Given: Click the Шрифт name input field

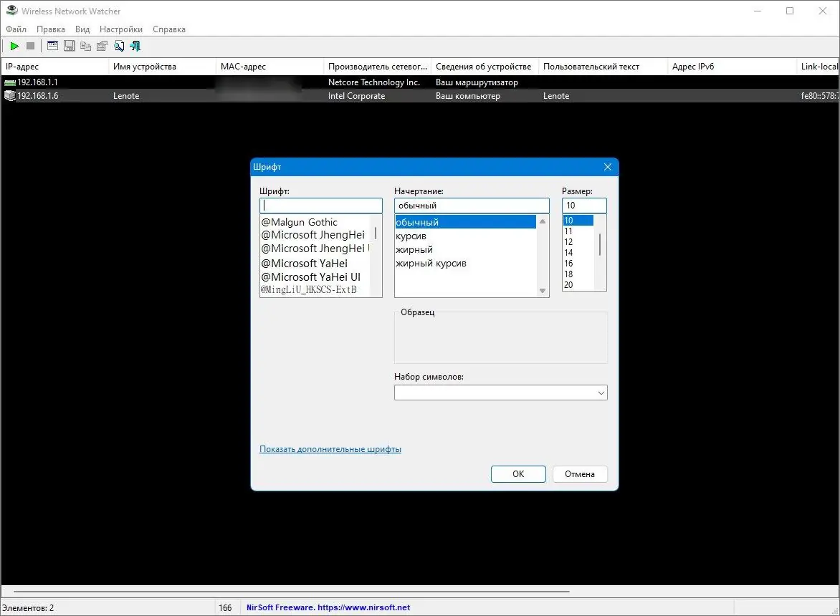Looking at the screenshot, I should coord(321,206).
